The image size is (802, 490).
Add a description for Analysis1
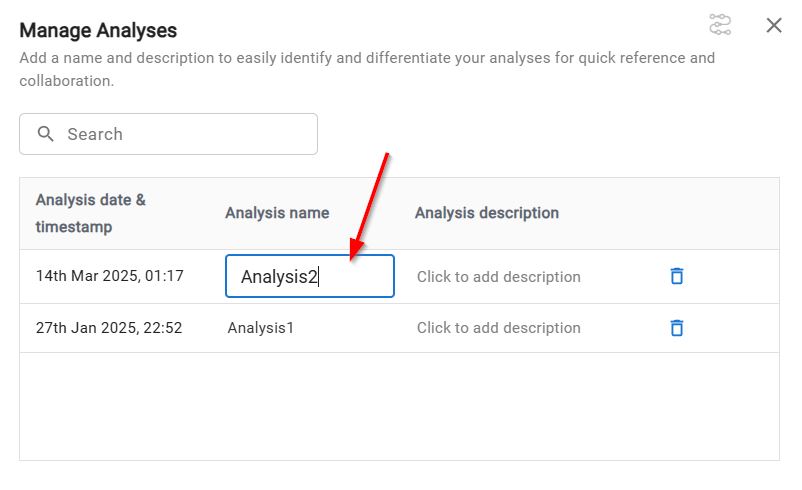coord(498,328)
